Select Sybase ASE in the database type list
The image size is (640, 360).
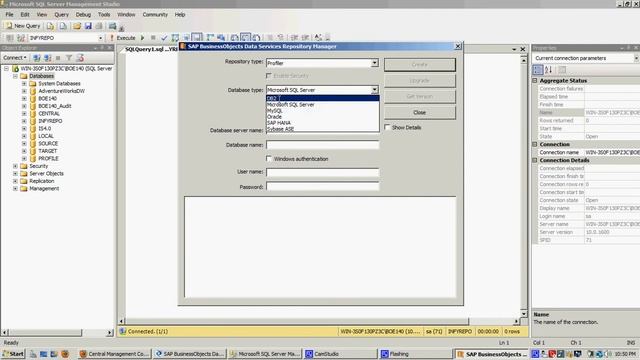click(x=322, y=129)
